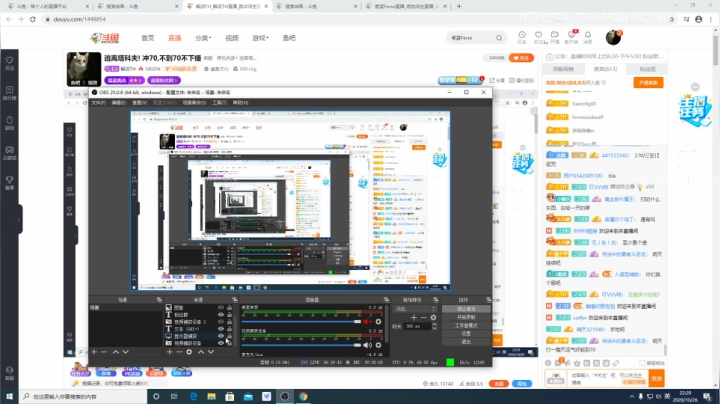Adjust second mixer channel volume slider
Viewport: 720px width, 404px height.
pos(301,345)
